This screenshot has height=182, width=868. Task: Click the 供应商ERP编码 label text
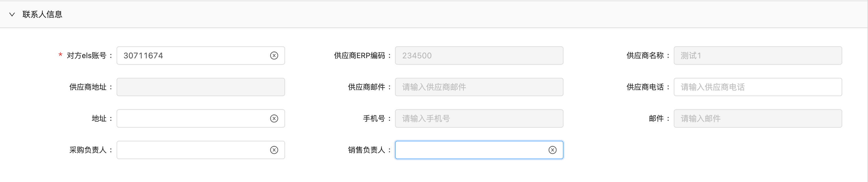tap(359, 56)
